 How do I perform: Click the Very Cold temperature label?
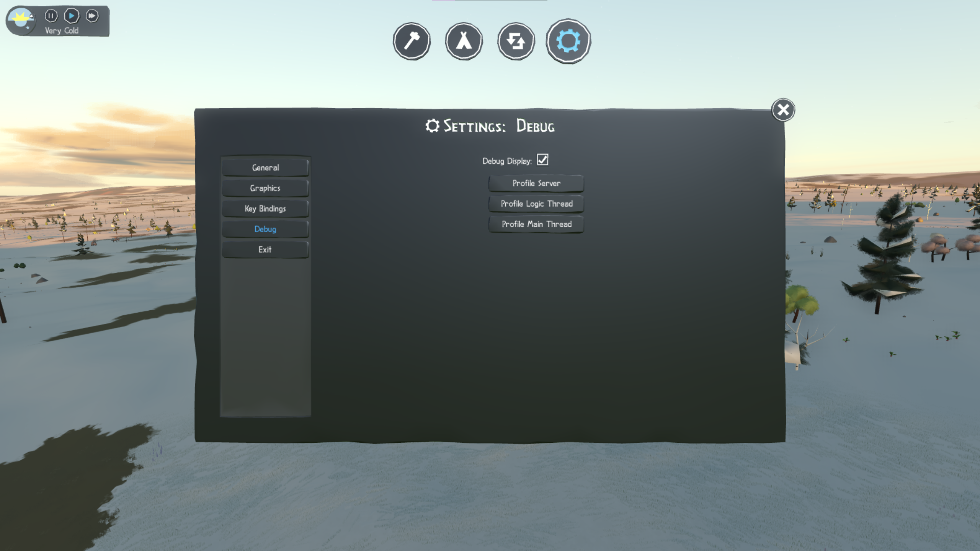pos(62,31)
